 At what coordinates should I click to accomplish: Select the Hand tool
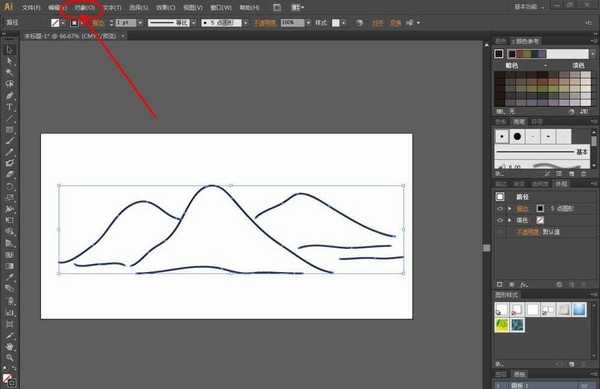pos(10,347)
